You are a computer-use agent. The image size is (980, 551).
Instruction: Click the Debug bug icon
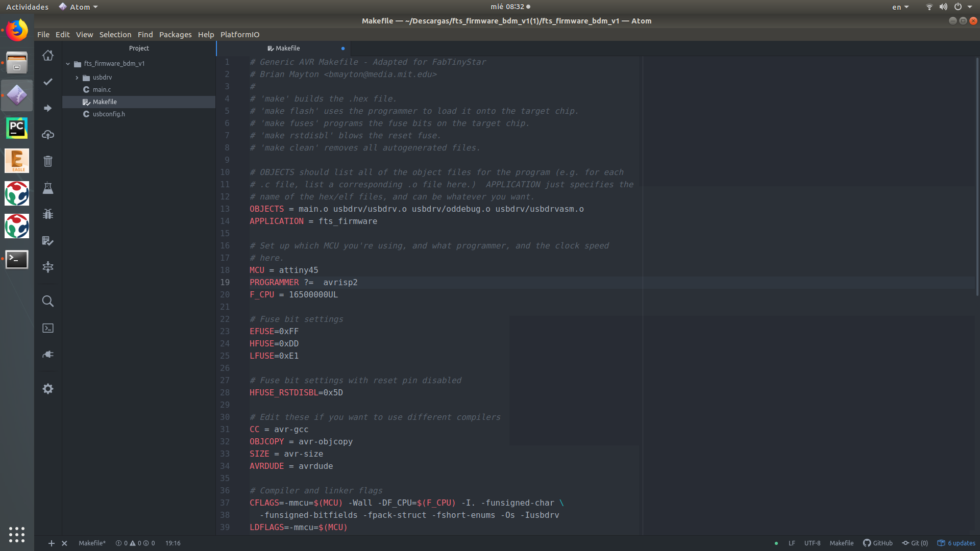[48, 214]
